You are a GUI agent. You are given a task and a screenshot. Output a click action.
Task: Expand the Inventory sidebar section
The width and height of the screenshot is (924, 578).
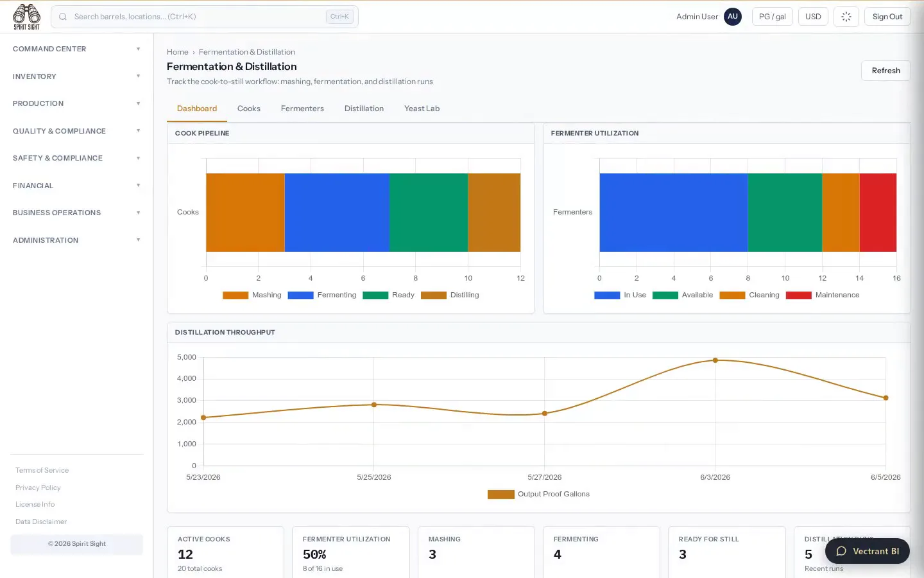click(x=77, y=76)
